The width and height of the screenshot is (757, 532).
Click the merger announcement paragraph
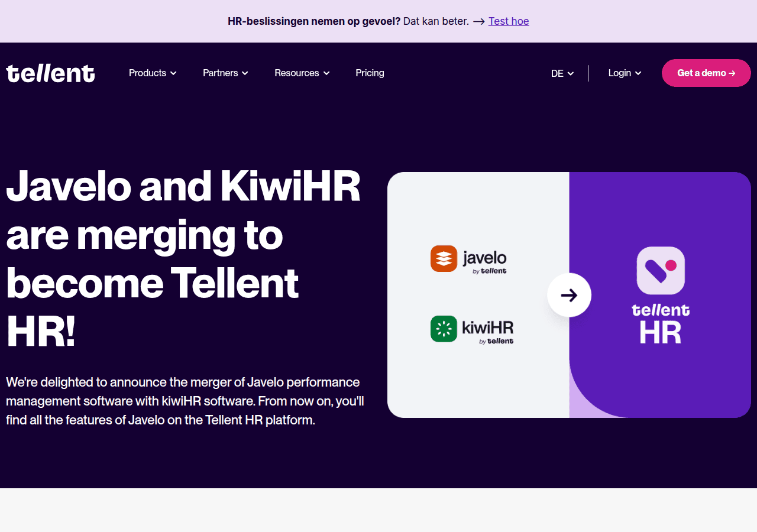(x=185, y=401)
